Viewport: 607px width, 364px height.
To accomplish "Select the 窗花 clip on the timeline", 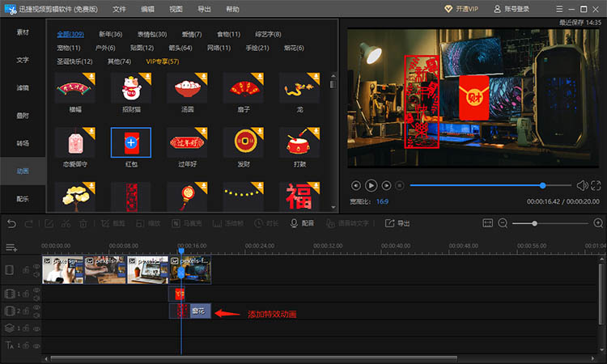I will [190, 311].
